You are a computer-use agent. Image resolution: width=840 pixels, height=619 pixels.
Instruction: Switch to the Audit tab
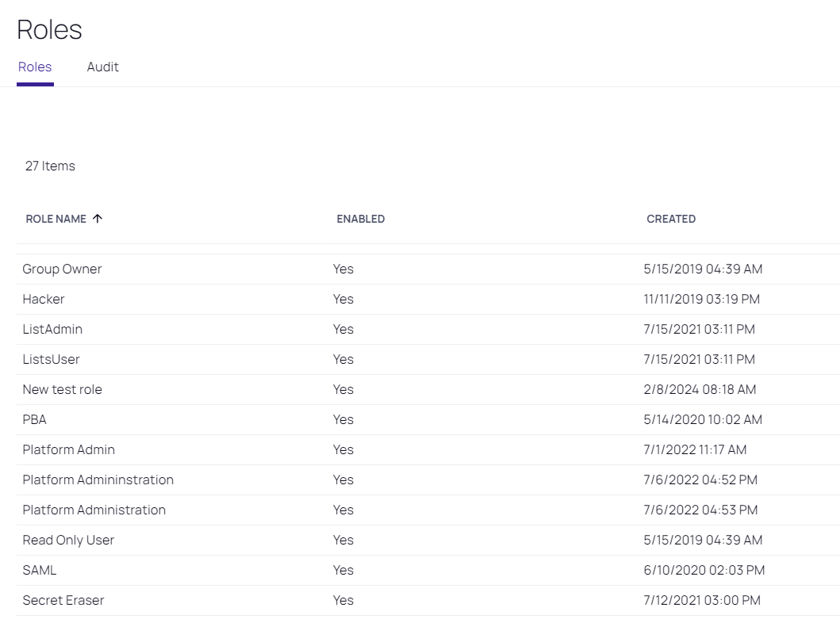[102, 67]
